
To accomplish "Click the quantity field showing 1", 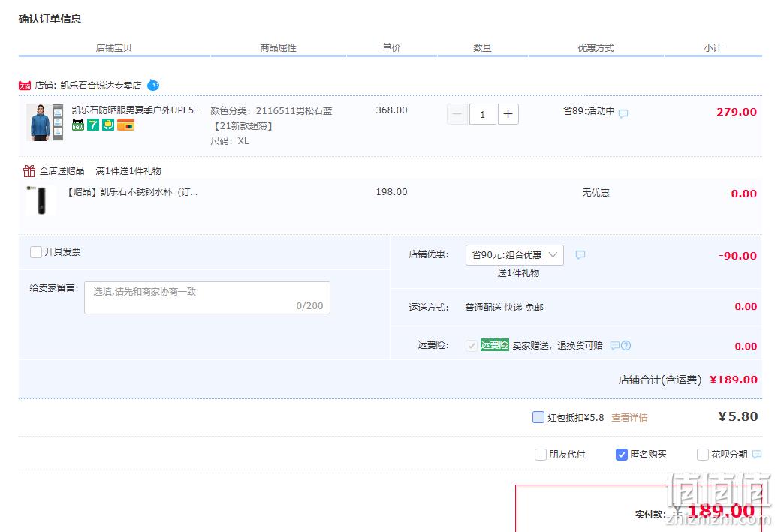I will pyautogui.click(x=482, y=114).
